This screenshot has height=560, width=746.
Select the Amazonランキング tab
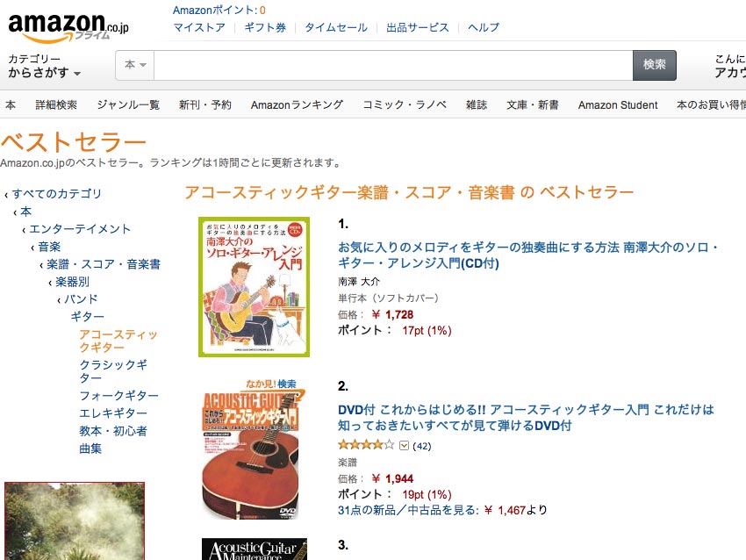point(297,104)
